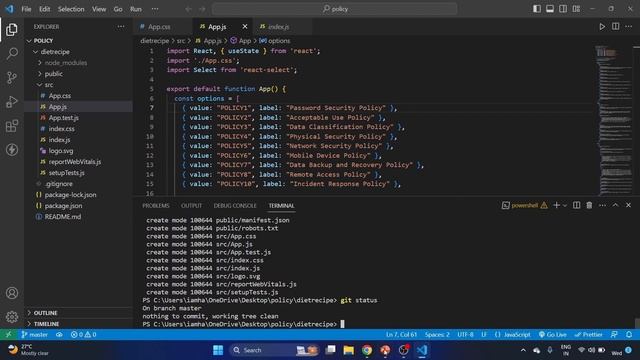Viewport: 640px width, 360px height.
Task: Open the Extensions view
Action: pos(12,125)
